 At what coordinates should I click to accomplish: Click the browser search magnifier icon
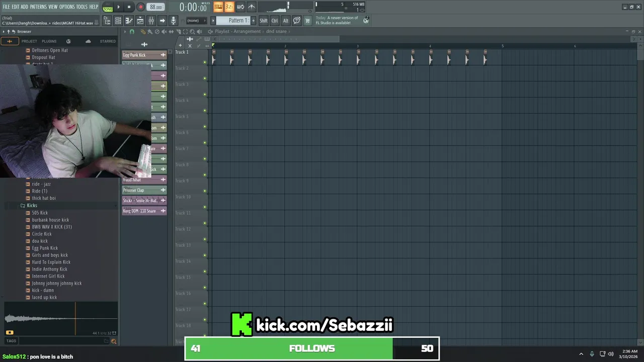114,341
